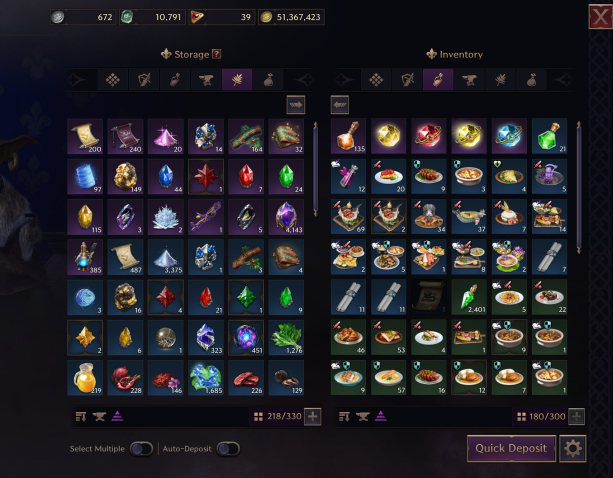Screen dimensions: 613x478
Task: Click the storage help question mark icon
Action: tap(217, 54)
